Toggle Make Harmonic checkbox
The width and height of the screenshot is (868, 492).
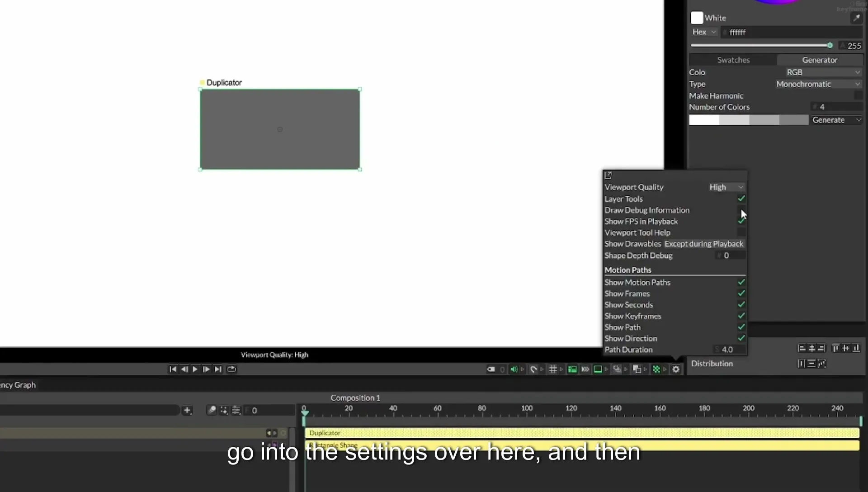point(858,95)
